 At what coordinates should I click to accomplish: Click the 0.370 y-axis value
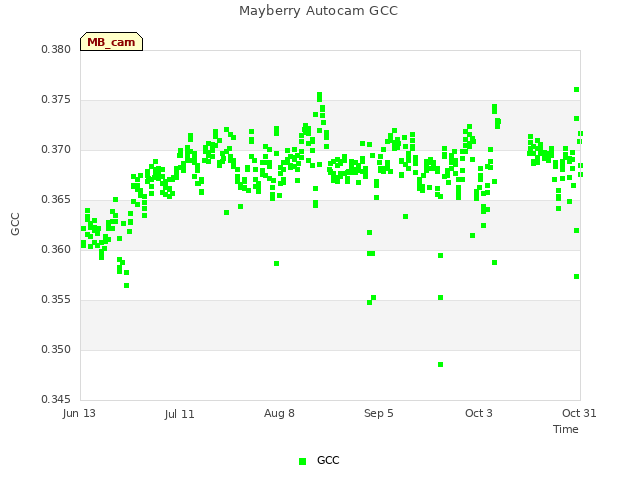point(56,149)
